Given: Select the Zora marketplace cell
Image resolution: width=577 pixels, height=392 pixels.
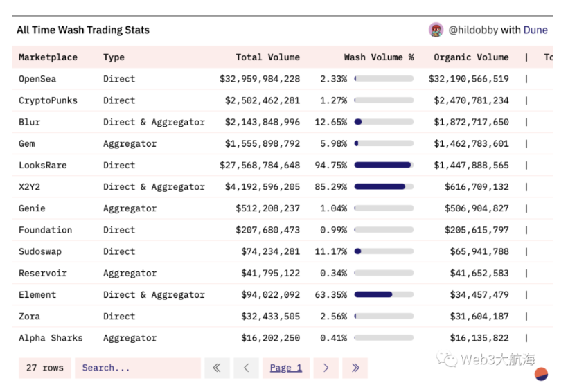Looking at the screenshot, I should pos(29,317).
